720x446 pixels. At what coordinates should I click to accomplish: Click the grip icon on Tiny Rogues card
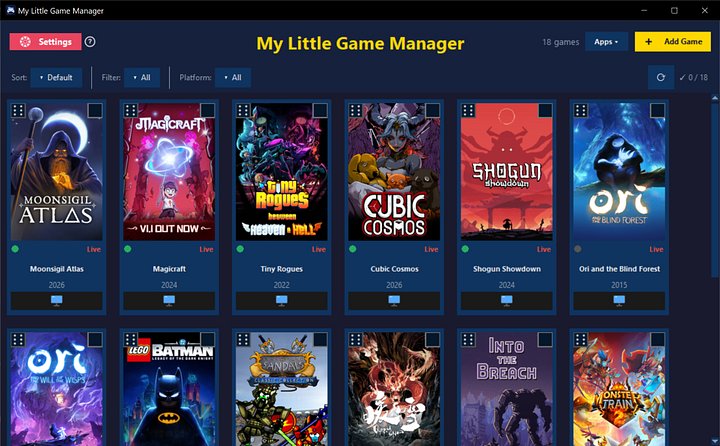(x=243, y=111)
